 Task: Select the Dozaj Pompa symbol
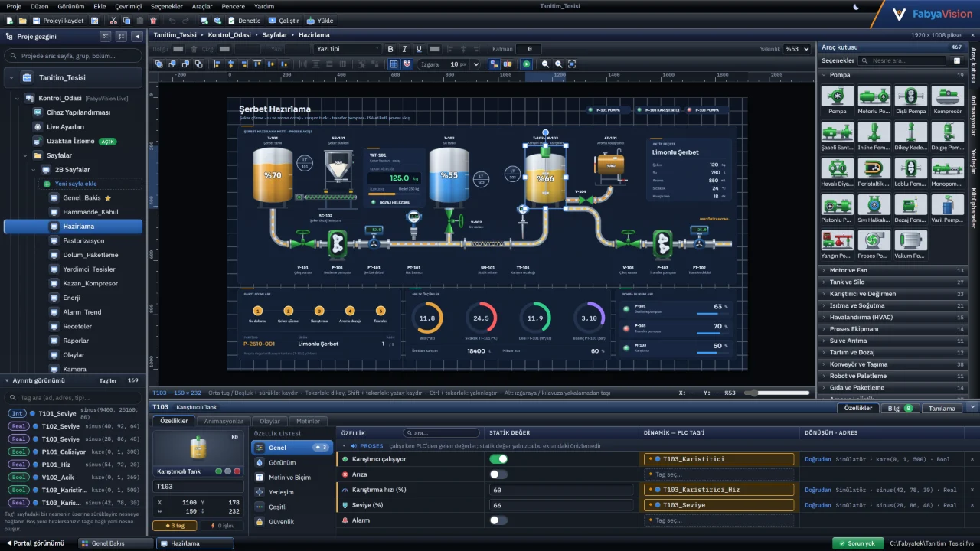[x=910, y=209]
